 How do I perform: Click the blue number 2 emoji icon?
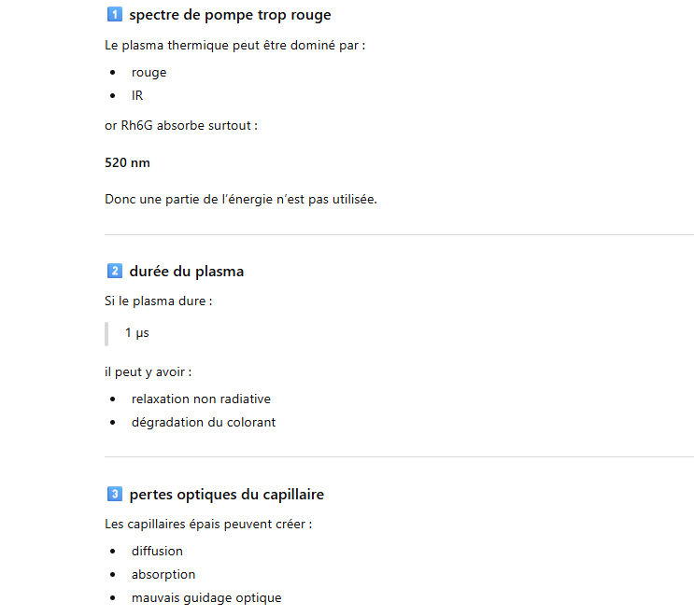click(x=115, y=272)
